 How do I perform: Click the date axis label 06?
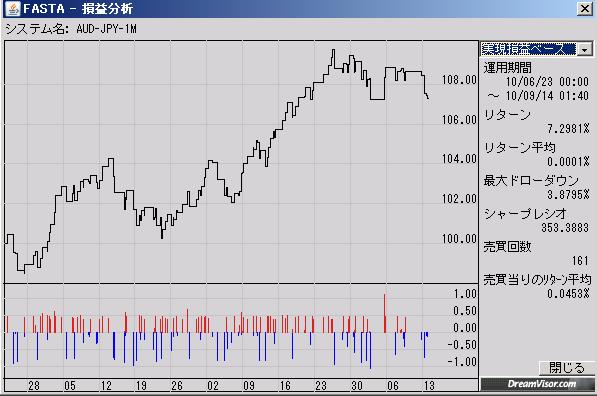tap(393, 386)
